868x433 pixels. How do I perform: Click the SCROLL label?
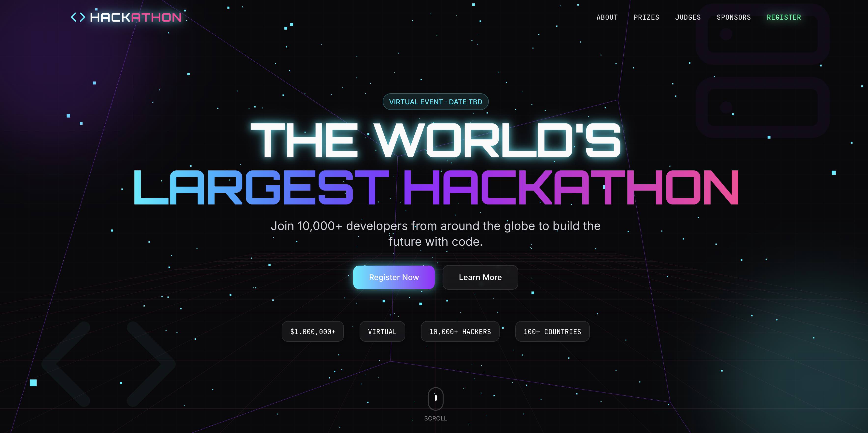click(435, 418)
